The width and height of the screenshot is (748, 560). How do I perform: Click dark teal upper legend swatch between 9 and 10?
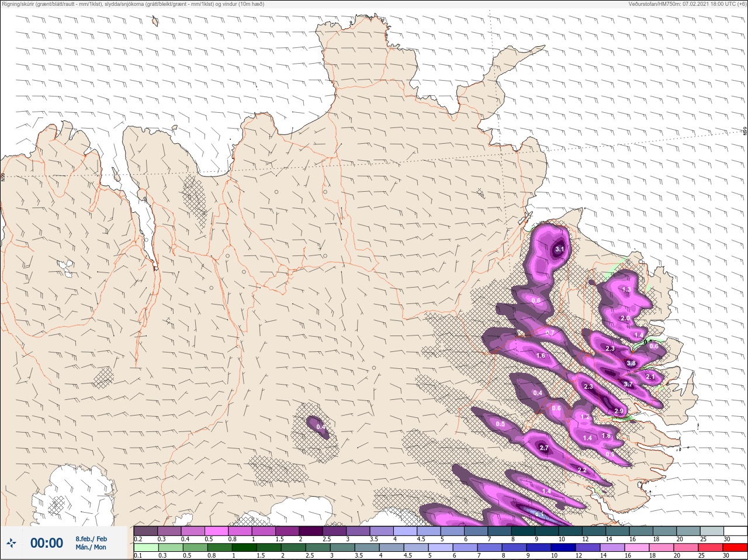tap(548, 531)
